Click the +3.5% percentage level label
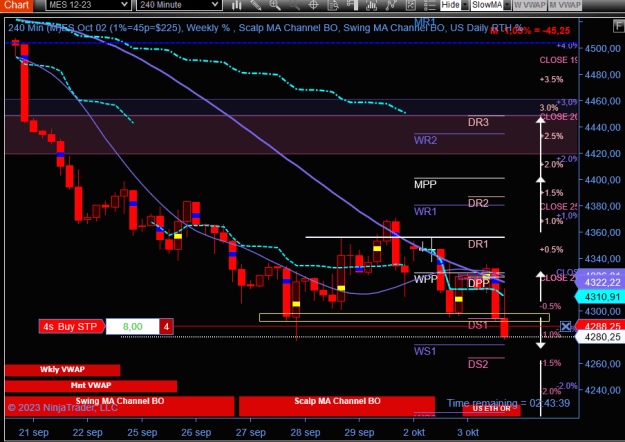625x442 pixels. click(x=551, y=79)
